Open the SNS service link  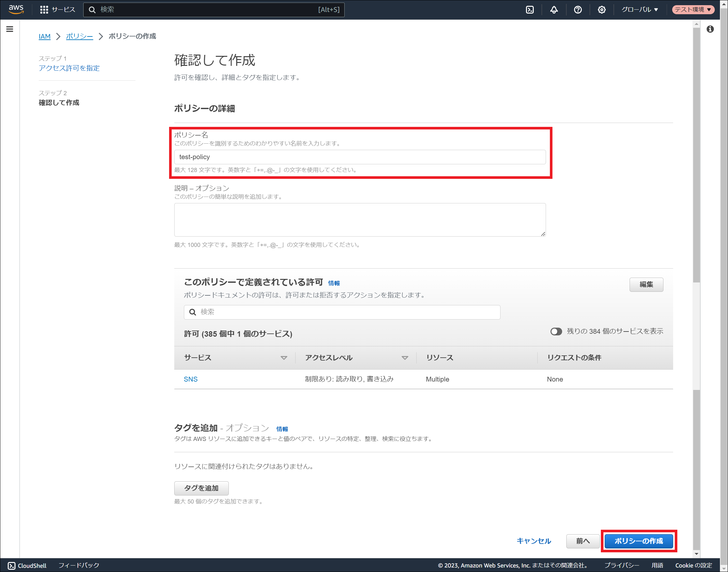(190, 379)
